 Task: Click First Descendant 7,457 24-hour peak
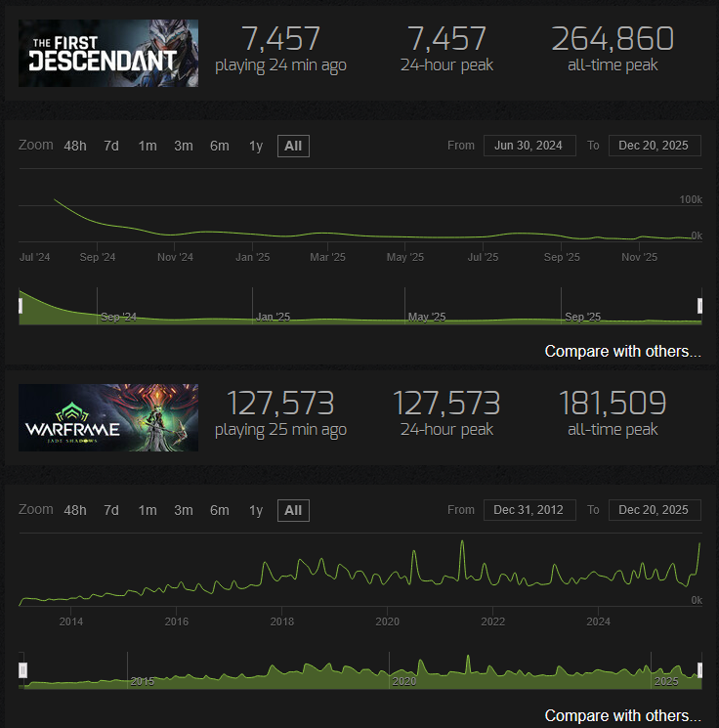[446, 38]
